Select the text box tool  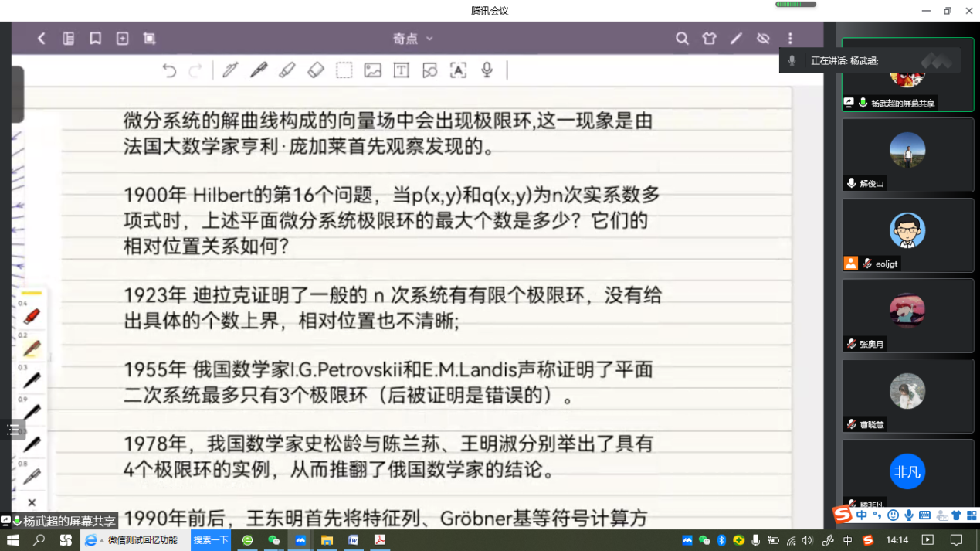pos(402,70)
